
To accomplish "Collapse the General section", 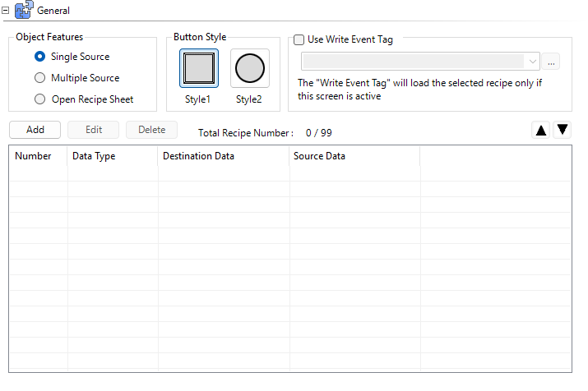I will [x=5, y=11].
